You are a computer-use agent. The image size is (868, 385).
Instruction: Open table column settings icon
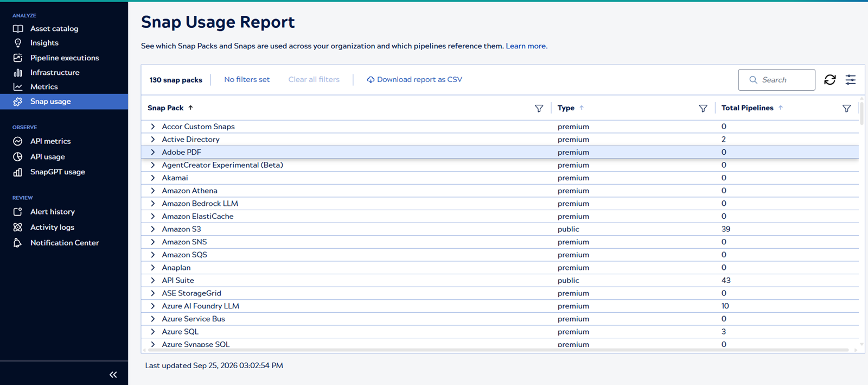[851, 80]
